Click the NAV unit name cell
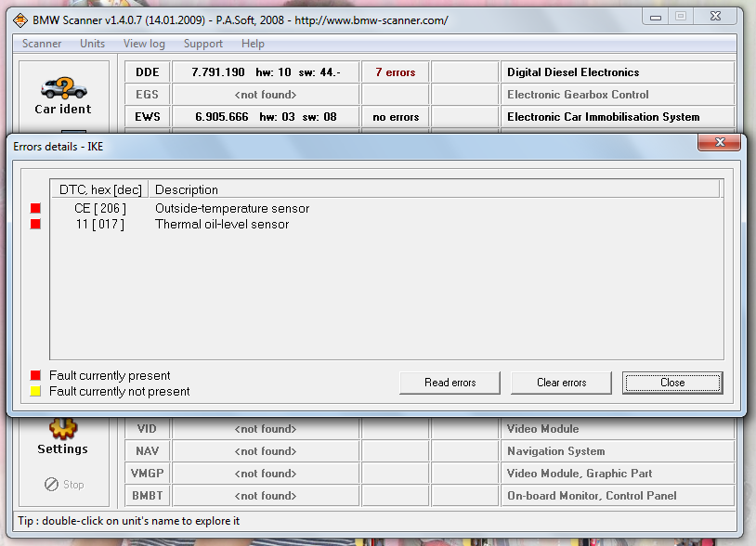This screenshot has height=546, width=756. [148, 451]
